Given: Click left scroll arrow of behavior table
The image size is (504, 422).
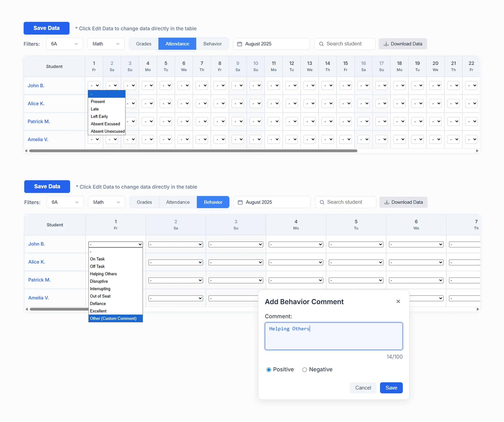Looking at the screenshot, I should [x=27, y=309].
